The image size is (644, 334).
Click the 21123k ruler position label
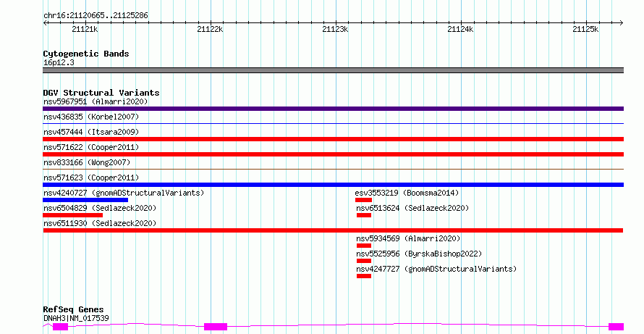[x=336, y=29]
